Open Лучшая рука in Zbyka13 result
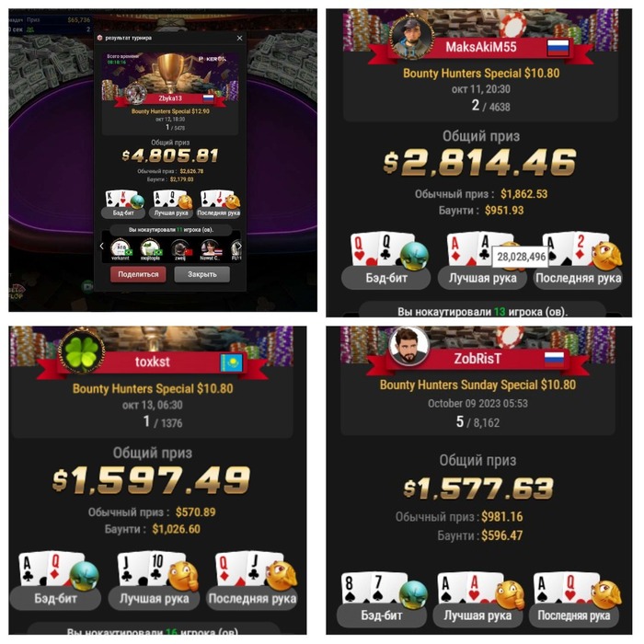 (x=171, y=204)
